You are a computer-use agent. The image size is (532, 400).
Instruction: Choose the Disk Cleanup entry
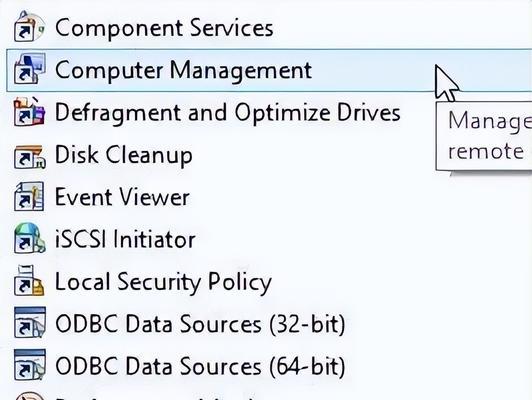pyautogui.click(x=124, y=155)
